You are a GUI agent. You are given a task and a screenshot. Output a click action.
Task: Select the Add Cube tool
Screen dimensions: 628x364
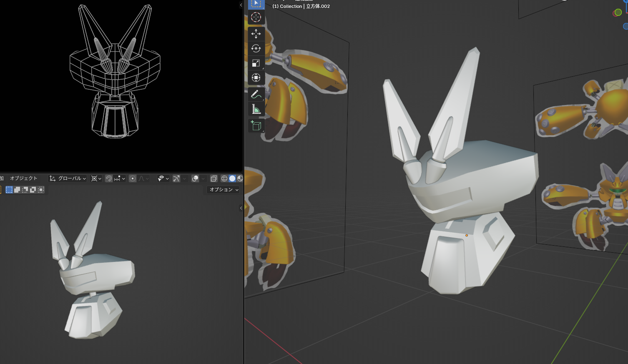pos(256,126)
